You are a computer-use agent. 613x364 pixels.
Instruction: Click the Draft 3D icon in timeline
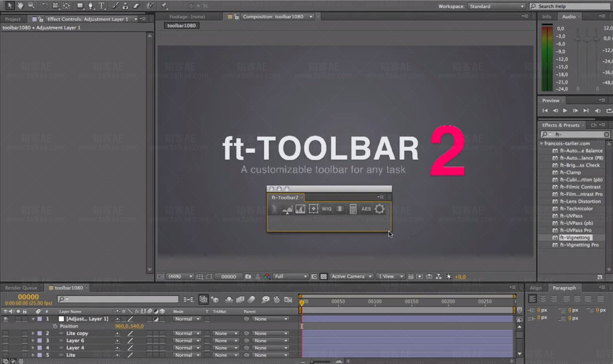coord(215,299)
